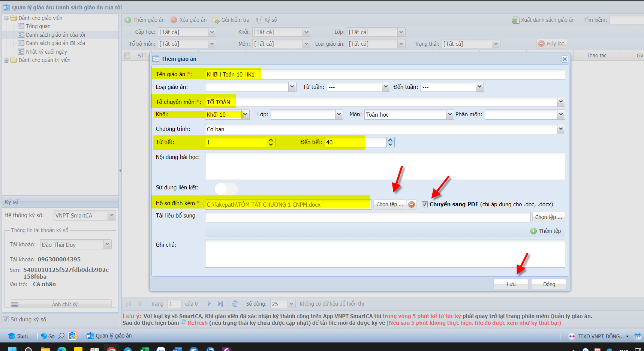Click Thêm giáo án toolbar icon

[128, 20]
